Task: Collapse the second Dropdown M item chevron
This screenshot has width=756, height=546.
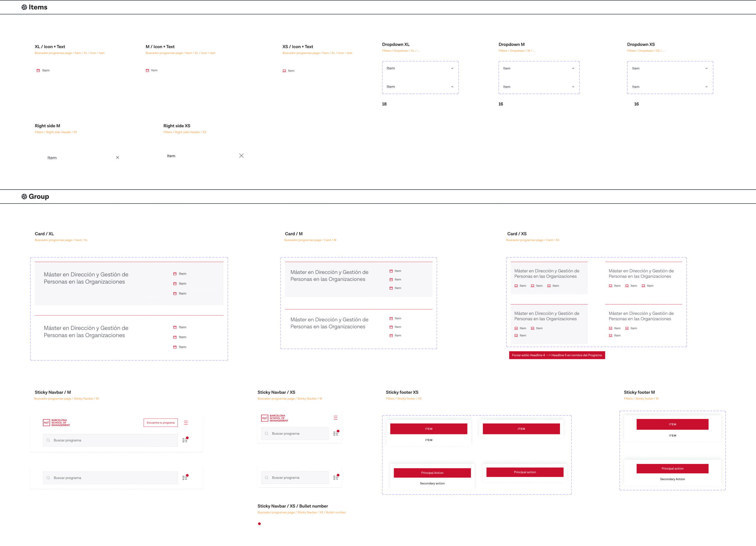Action: point(573,87)
